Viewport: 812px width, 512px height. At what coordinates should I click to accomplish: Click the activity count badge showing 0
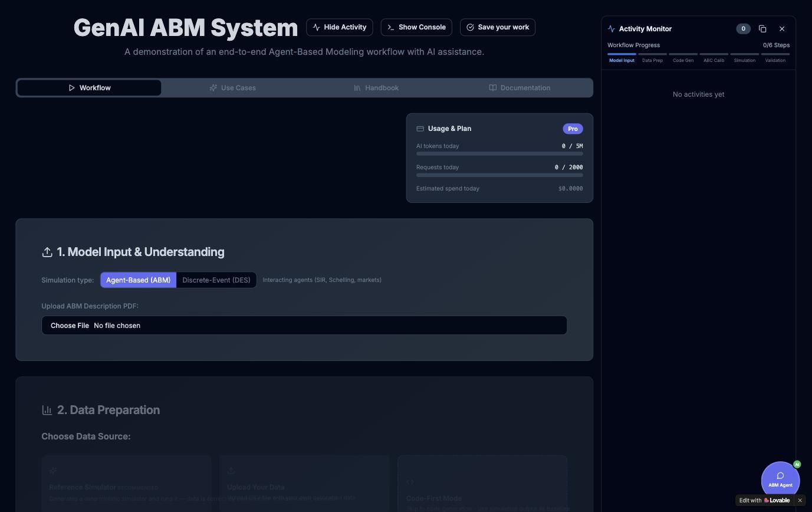click(743, 29)
